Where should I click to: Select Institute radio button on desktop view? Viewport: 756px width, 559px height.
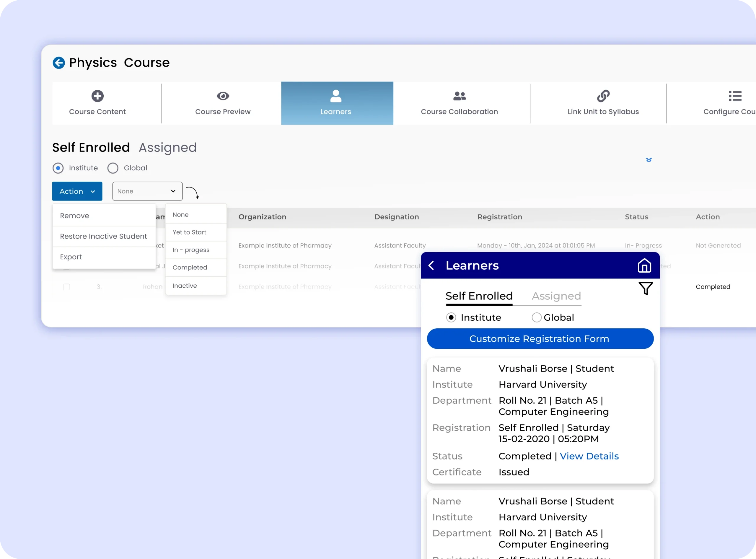click(x=58, y=168)
